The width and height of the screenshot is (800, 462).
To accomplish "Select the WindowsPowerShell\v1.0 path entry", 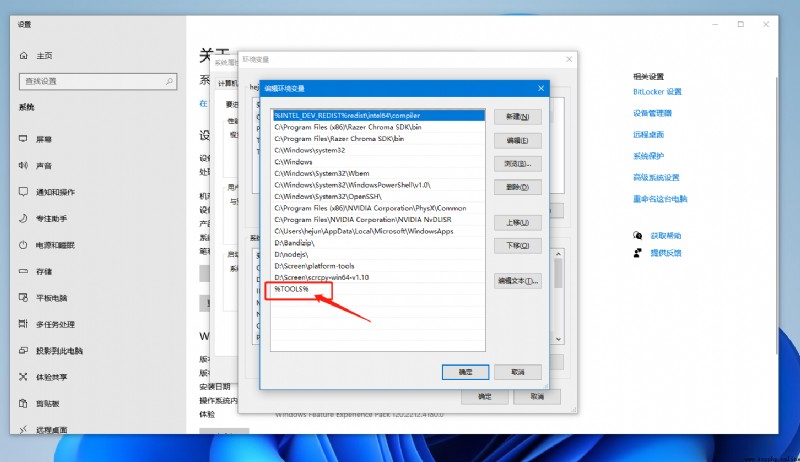I will point(378,185).
